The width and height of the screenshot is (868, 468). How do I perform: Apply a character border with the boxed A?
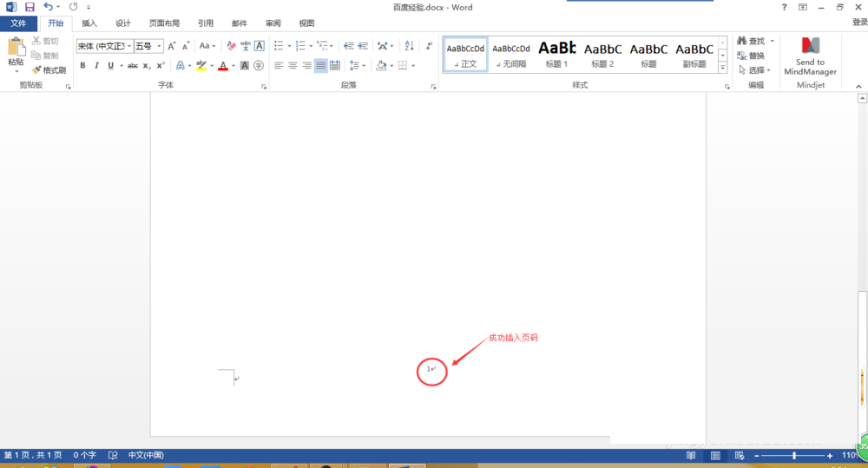click(259, 46)
